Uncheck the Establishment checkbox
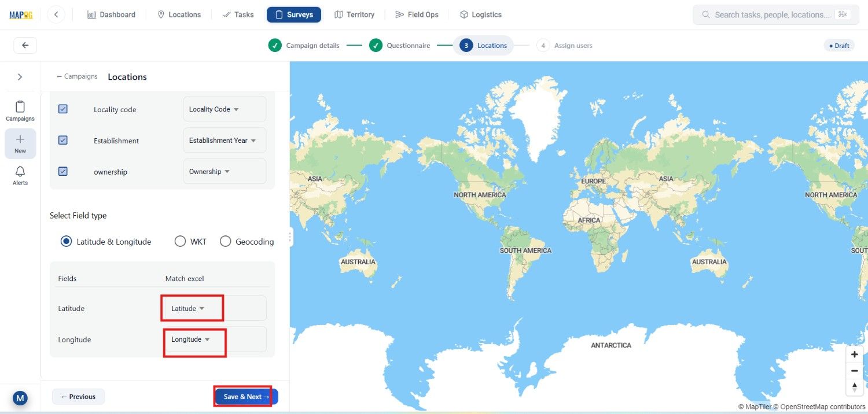The width and height of the screenshot is (868, 414). coord(63,140)
